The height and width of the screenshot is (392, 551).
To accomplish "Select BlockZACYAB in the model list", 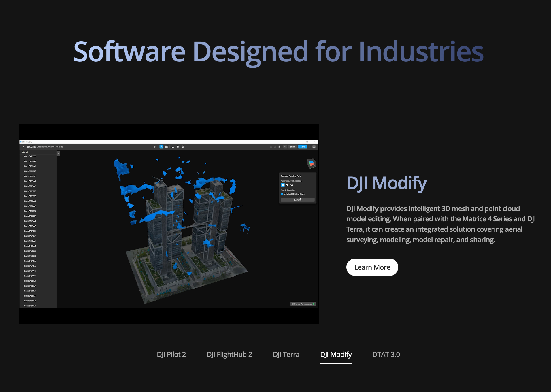I will 30,181.
